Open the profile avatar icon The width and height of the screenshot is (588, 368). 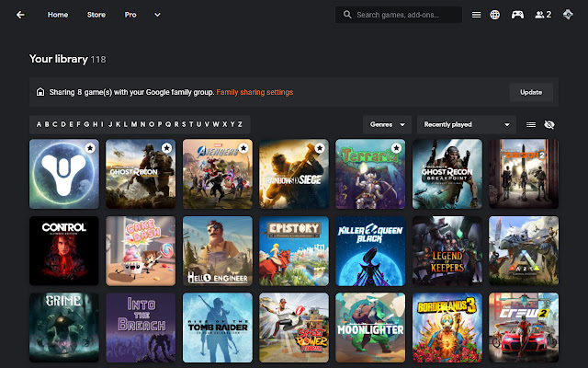568,15
